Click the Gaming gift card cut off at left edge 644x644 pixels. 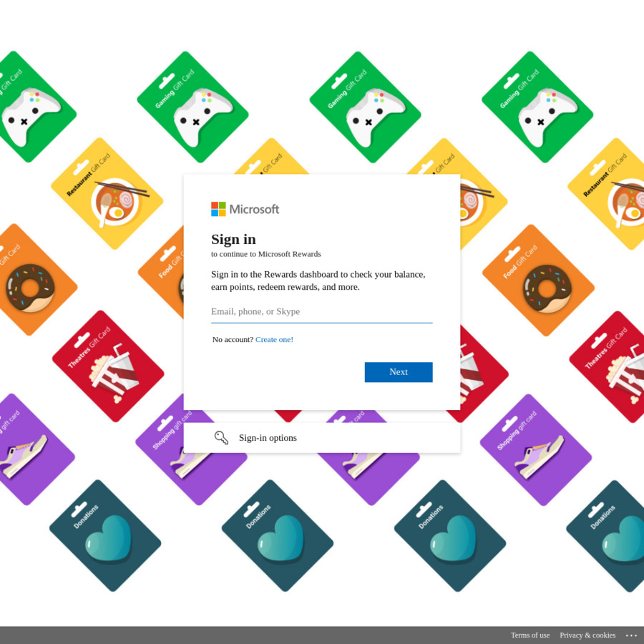pyautogui.click(x=29, y=109)
